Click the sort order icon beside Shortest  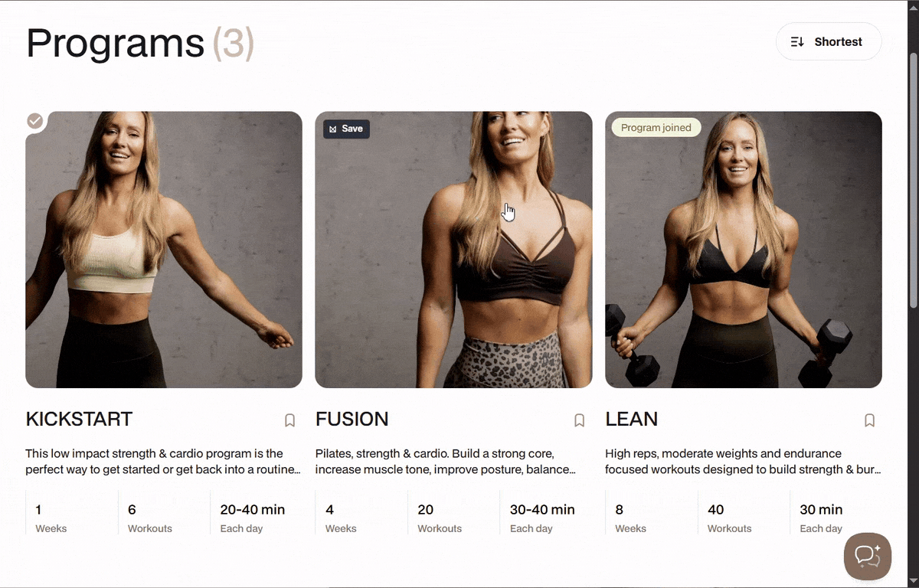[x=797, y=42]
